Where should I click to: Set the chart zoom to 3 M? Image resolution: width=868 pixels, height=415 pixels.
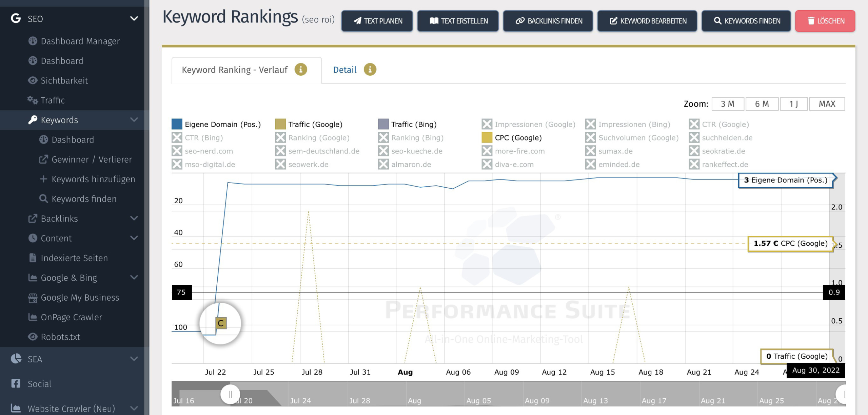click(728, 104)
